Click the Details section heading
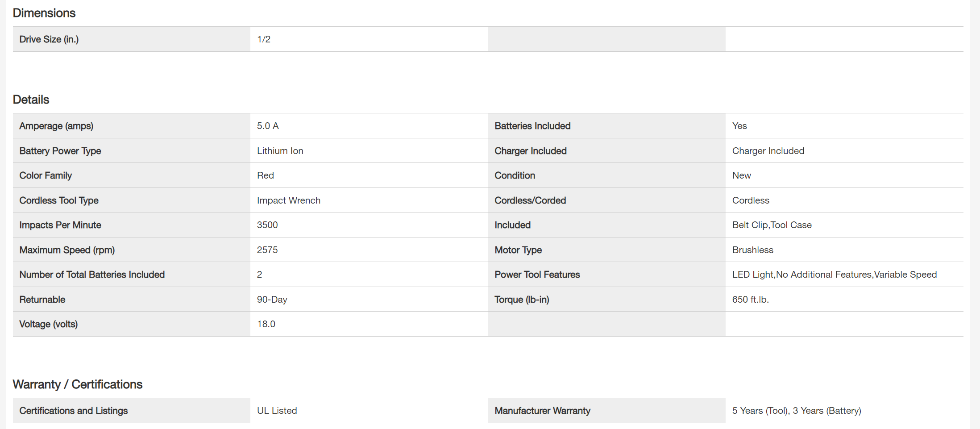This screenshot has width=980, height=429. point(31,100)
